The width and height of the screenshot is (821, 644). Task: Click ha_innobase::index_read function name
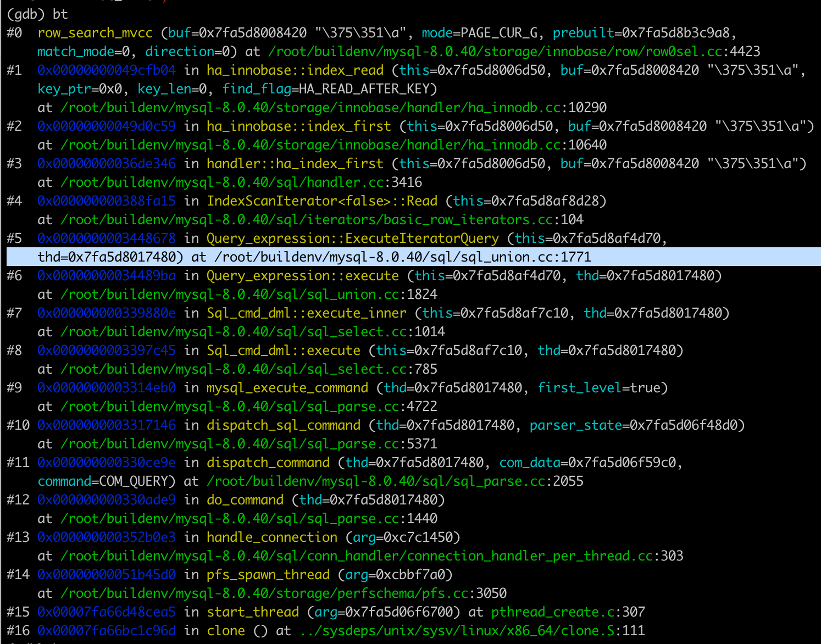click(x=295, y=70)
